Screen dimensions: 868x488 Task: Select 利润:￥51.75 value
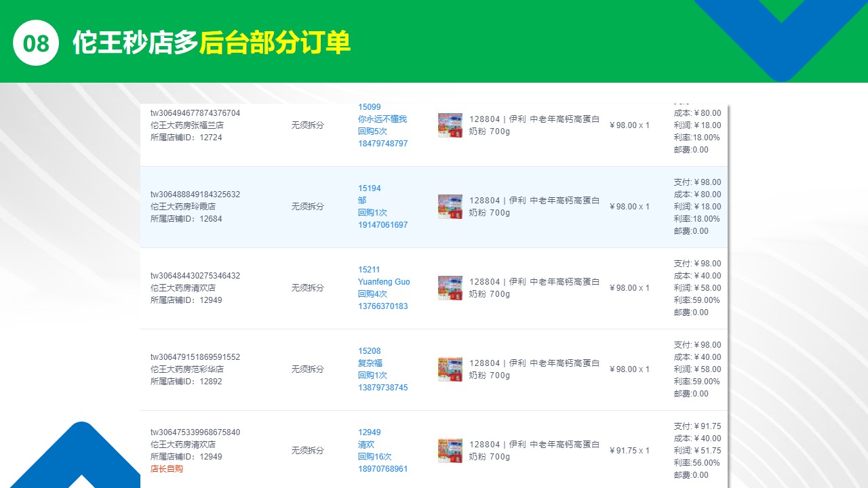[x=698, y=451]
